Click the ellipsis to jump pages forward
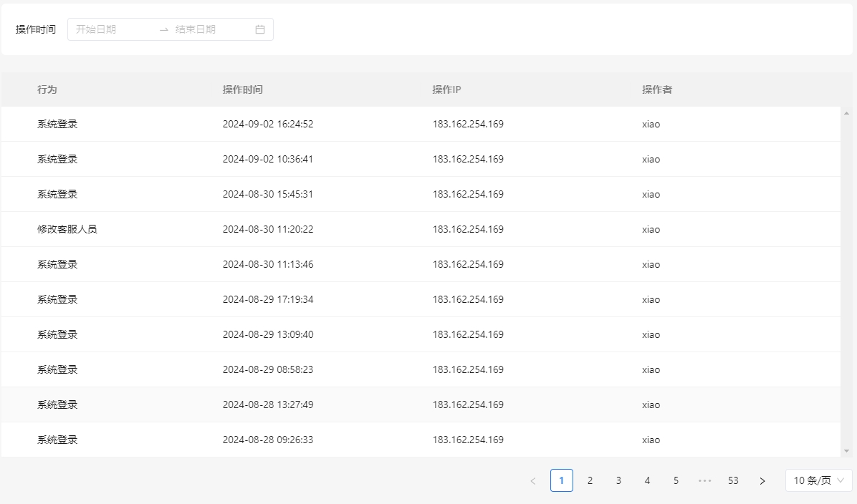The height and width of the screenshot is (504, 857). tap(704, 481)
